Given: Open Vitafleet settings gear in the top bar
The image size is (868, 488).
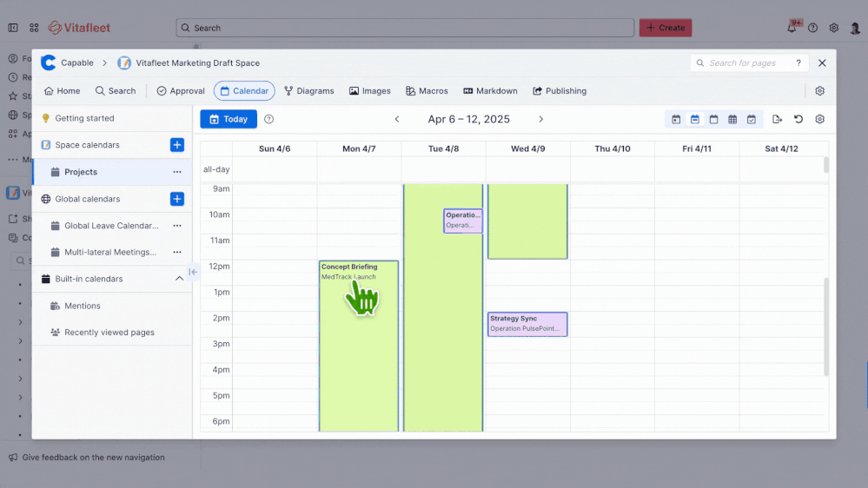Looking at the screenshot, I should click(833, 28).
